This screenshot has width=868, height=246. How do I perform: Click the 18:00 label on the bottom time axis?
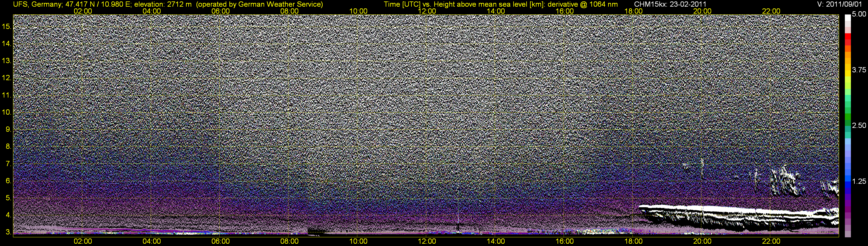point(633,241)
